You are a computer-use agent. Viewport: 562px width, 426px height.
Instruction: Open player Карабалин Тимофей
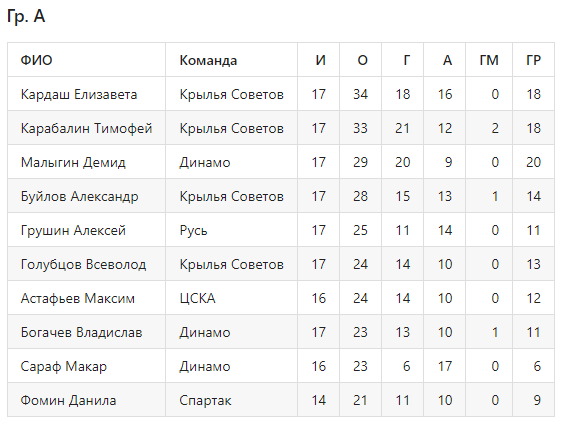click(x=86, y=128)
